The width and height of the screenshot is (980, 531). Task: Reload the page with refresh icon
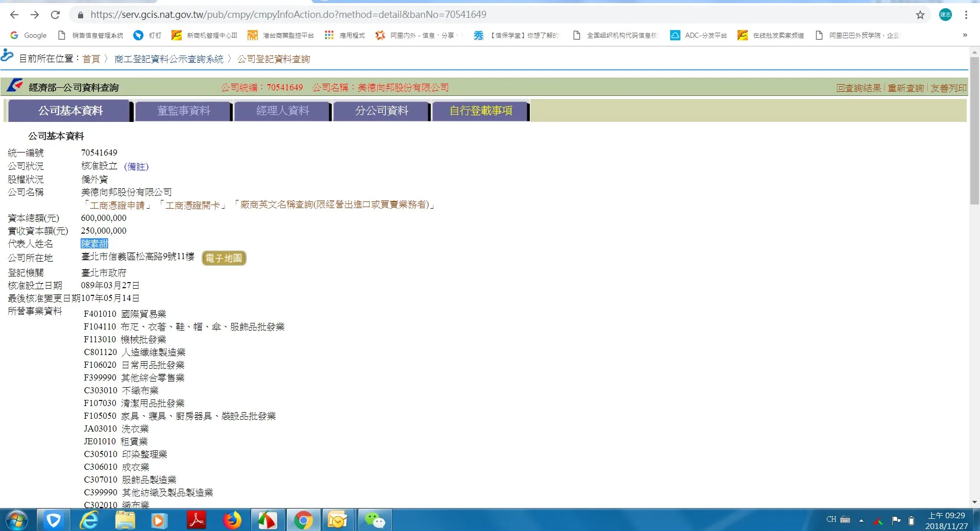55,15
